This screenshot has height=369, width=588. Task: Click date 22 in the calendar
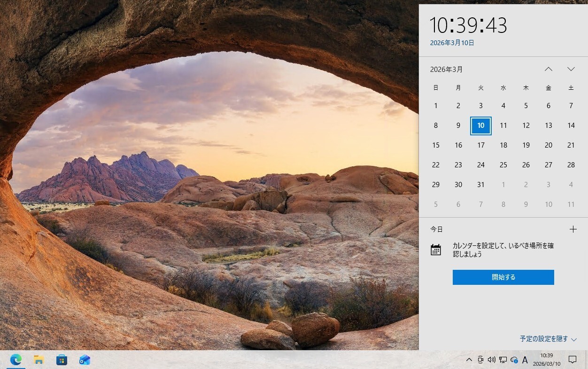tap(436, 165)
